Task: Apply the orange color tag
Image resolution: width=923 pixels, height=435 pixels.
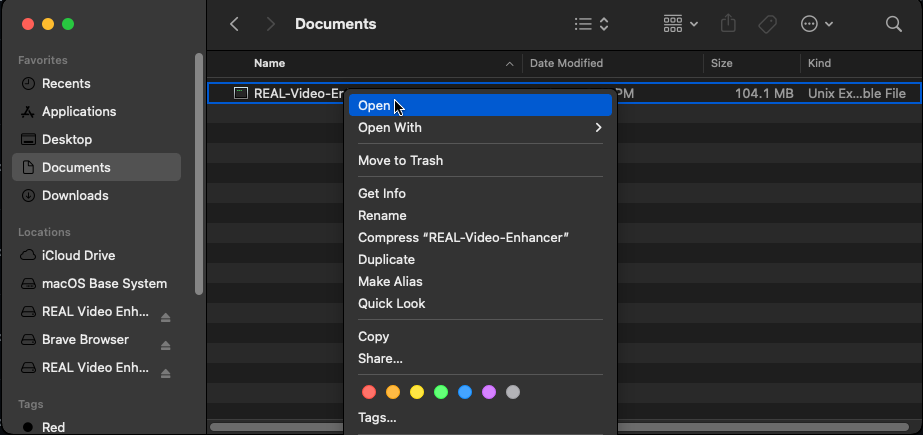Action: point(393,392)
